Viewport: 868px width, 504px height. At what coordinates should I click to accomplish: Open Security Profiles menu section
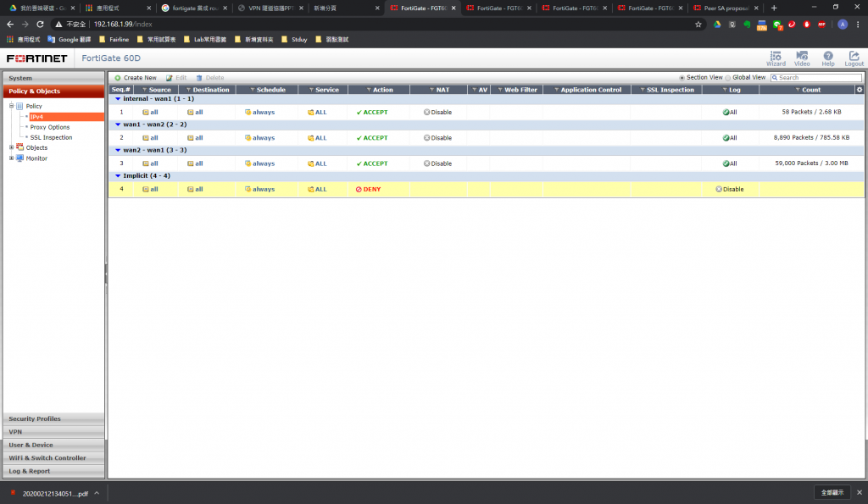pyautogui.click(x=53, y=418)
